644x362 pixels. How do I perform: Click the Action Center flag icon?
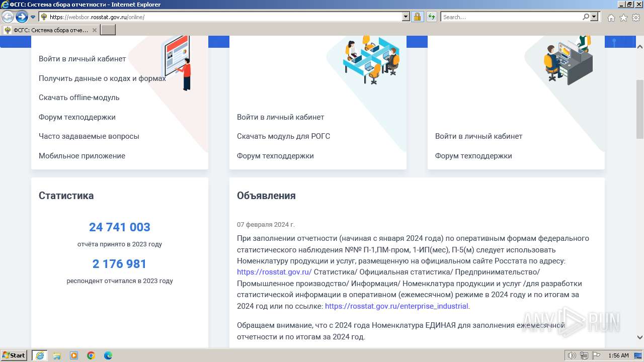(596, 355)
